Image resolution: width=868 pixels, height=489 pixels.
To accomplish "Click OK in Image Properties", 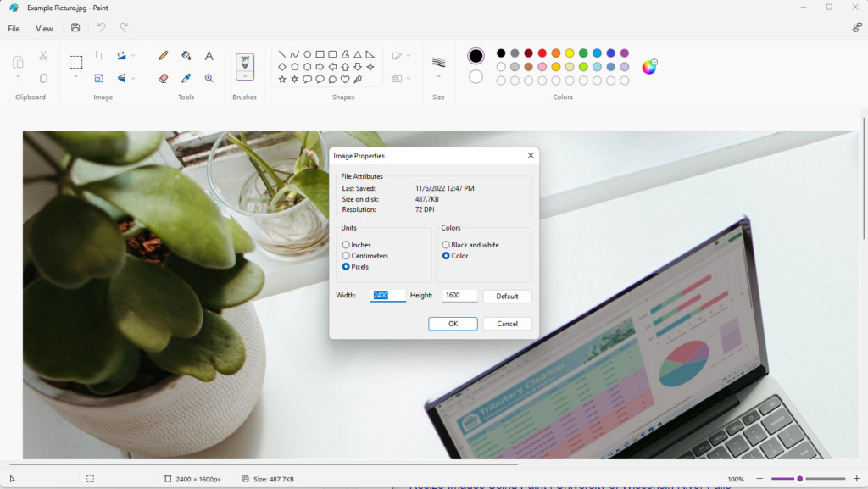I will [x=453, y=324].
